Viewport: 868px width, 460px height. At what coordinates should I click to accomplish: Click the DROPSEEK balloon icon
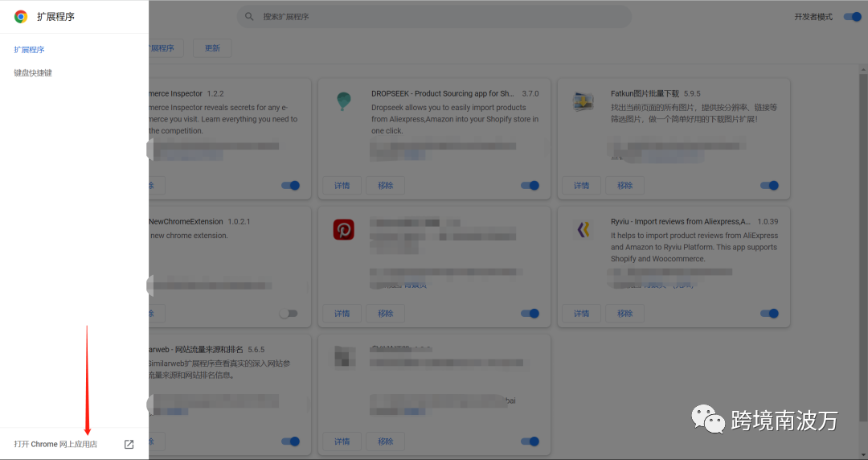[344, 101]
